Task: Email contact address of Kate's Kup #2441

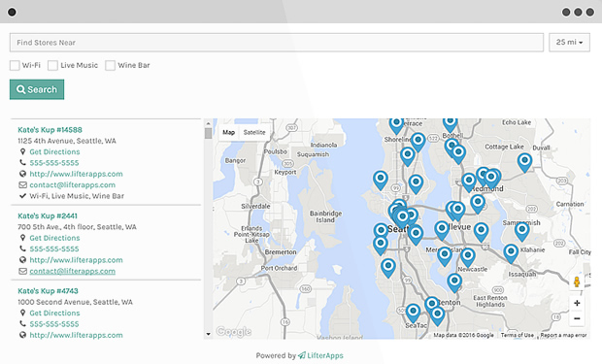Action: 72,271
